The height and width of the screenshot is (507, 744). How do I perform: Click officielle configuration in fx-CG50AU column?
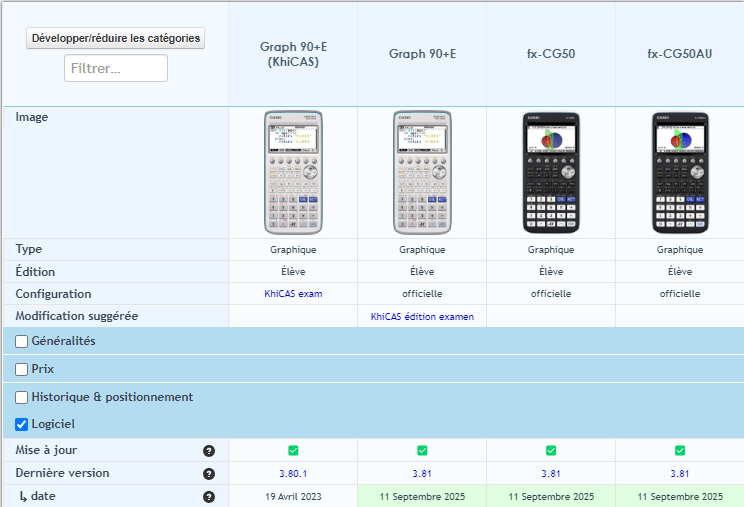point(680,294)
